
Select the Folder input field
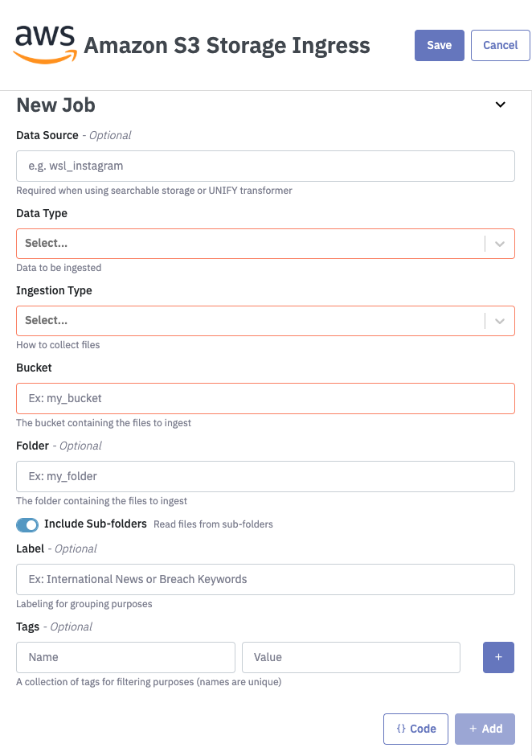click(x=265, y=476)
